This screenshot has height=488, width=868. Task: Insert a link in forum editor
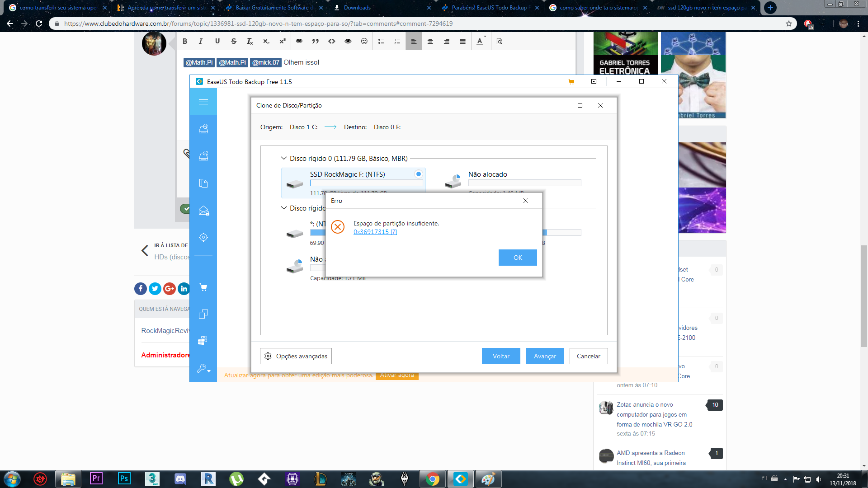tap(299, 41)
